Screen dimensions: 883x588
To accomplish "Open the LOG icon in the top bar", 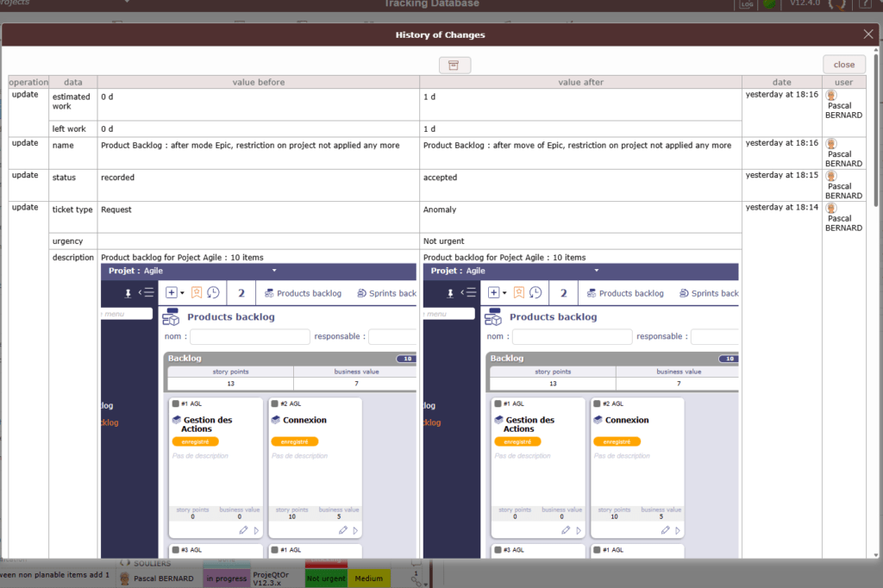I will click(x=746, y=5).
